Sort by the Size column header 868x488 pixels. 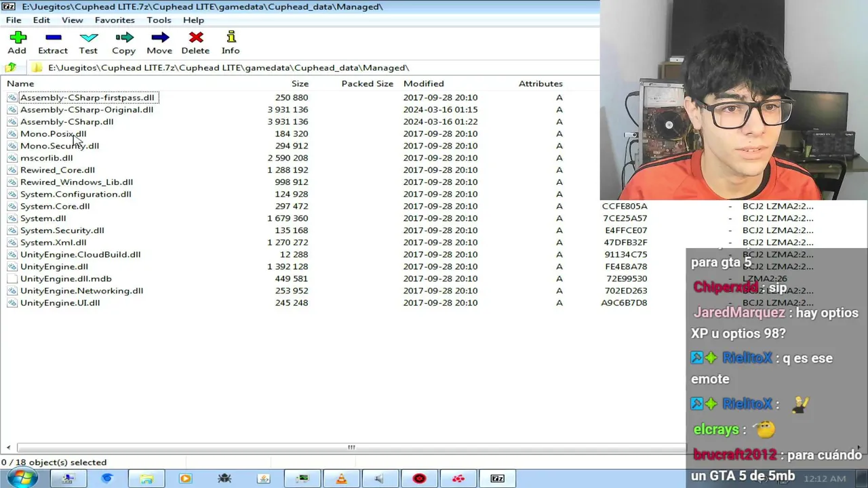coord(300,83)
